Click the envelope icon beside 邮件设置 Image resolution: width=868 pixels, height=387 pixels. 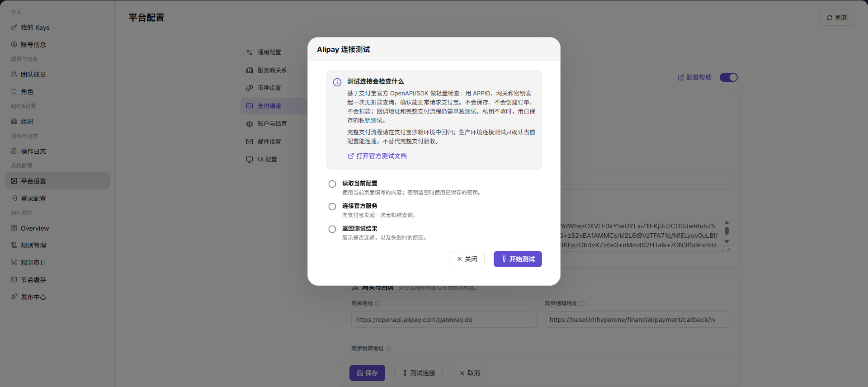tap(250, 142)
